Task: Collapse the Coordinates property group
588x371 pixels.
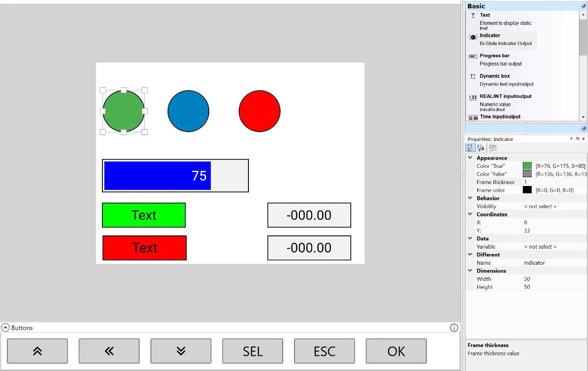Action: click(x=470, y=214)
